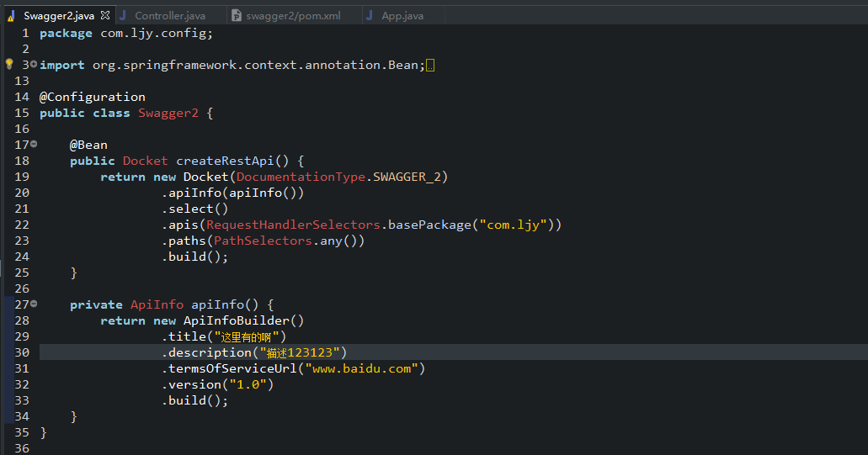Click basePackage method on line 22
Viewport: 868px width, 455px height.
click(x=429, y=225)
